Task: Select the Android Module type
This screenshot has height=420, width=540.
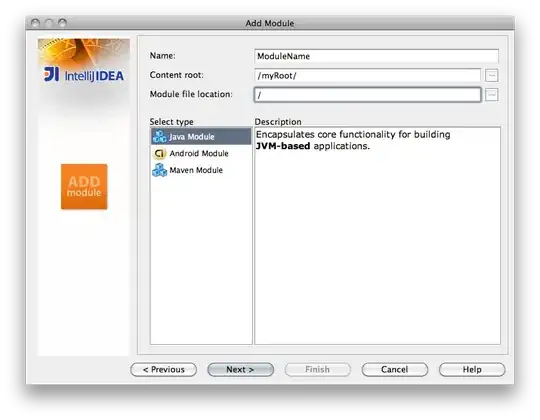Action: (x=201, y=153)
